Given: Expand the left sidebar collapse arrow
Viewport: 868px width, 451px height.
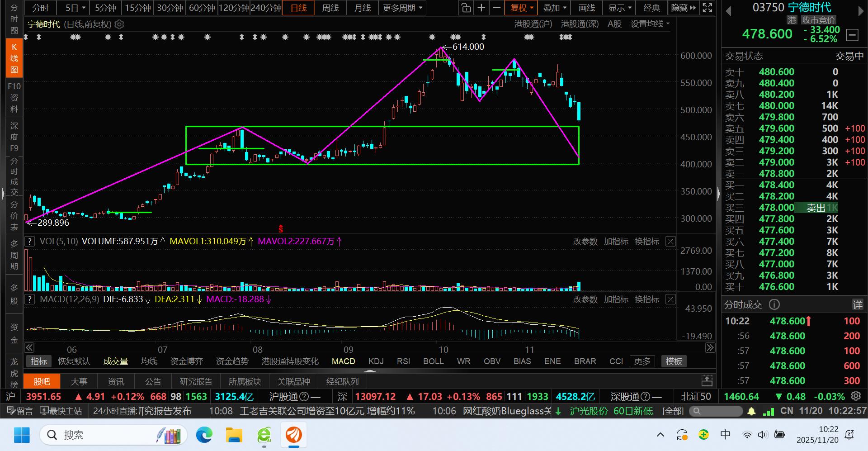Looking at the screenshot, I should [3, 194].
